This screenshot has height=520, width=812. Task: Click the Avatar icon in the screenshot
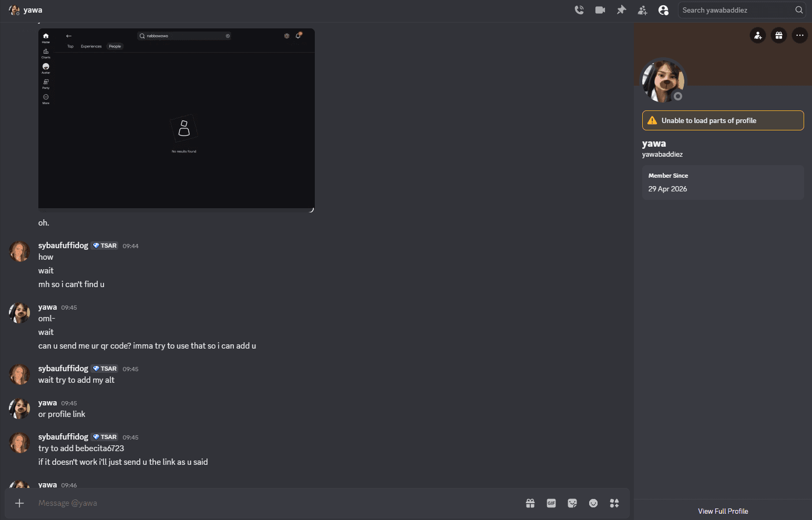tap(46, 68)
